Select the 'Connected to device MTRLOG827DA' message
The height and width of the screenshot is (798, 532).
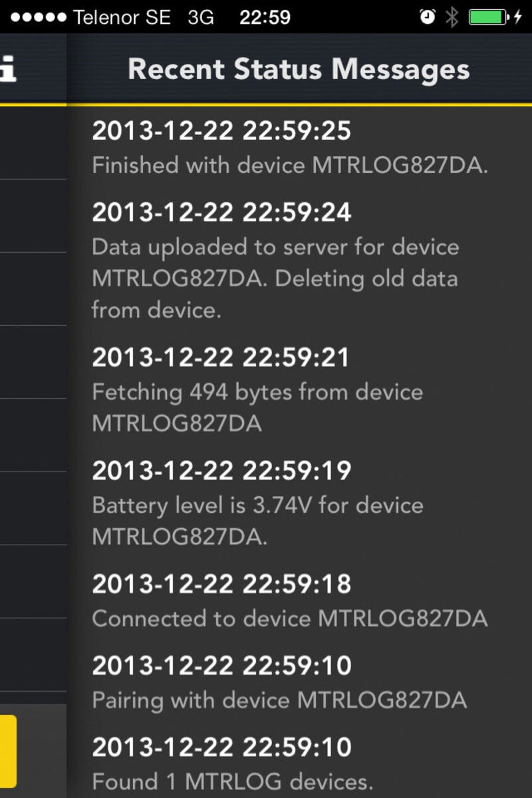pyautogui.click(x=290, y=619)
